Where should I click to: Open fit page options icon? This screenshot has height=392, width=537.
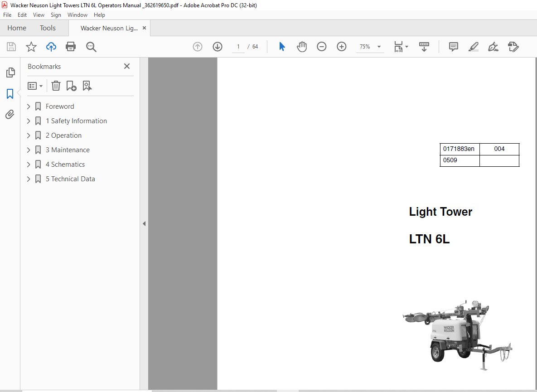(398, 47)
